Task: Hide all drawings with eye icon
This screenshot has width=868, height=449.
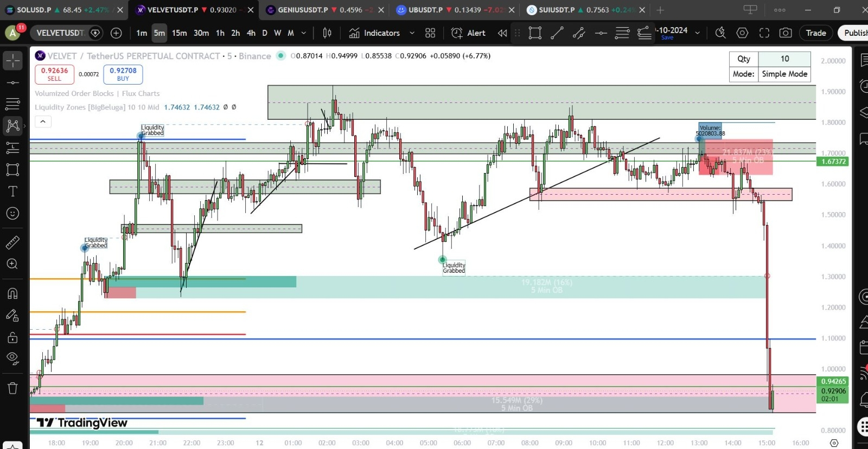Action: tap(12, 358)
